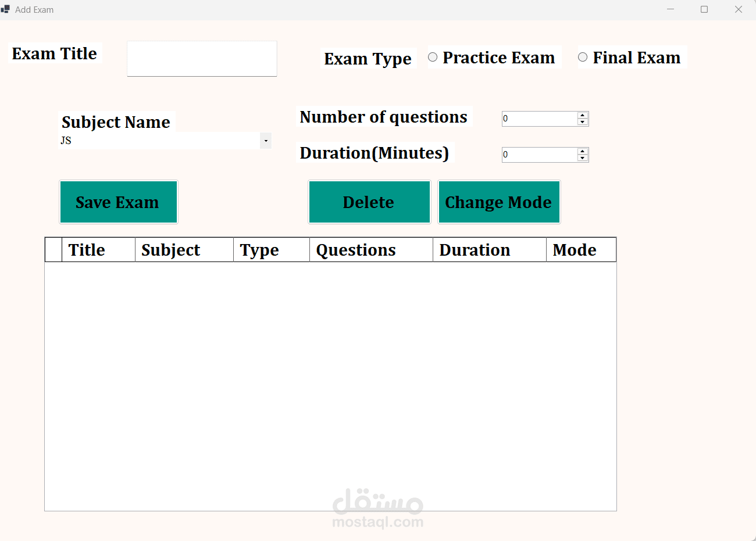The height and width of the screenshot is (541, 756).
Task: Click the Save Exam button
Action: pos(119,202)
